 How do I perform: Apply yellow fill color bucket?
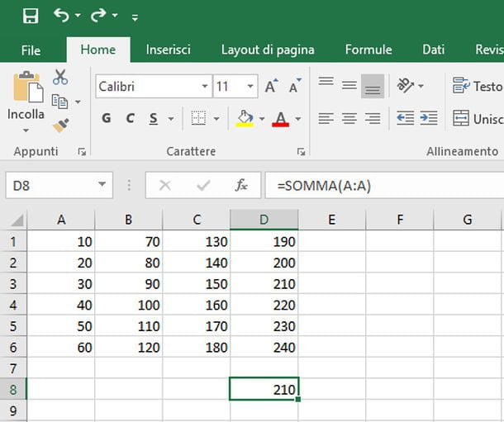point(245,119)
